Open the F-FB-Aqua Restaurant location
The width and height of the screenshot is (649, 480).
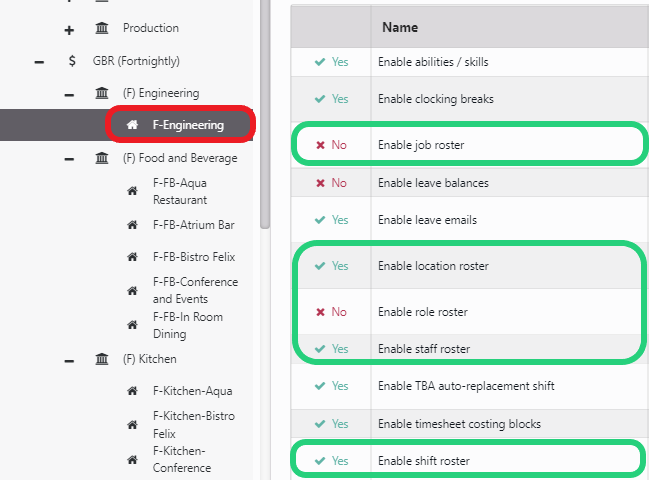[180, 191]
